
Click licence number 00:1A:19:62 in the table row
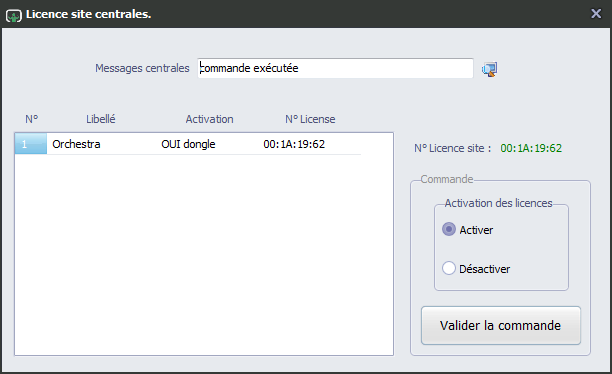pos(294,144)
